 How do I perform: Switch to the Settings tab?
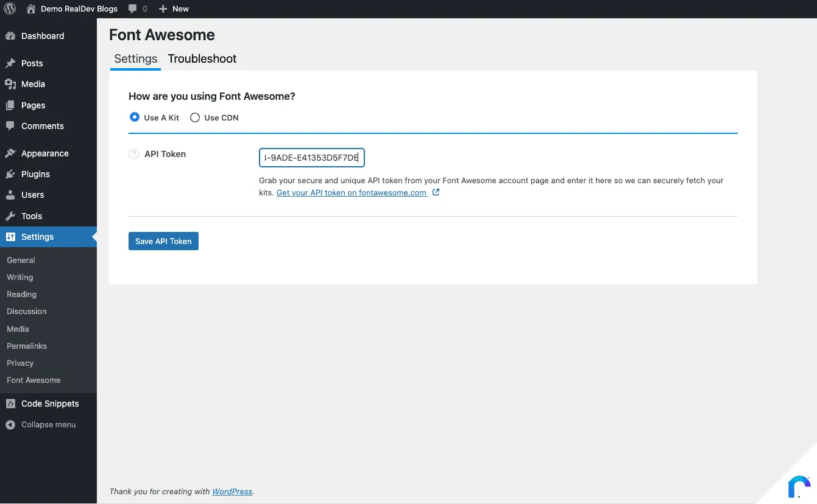click(x=136, y=59)
